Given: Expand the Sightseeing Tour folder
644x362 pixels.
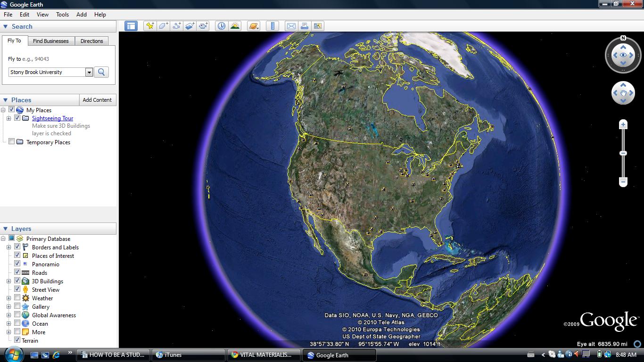Looking at the screenshot, I should 9,118.
